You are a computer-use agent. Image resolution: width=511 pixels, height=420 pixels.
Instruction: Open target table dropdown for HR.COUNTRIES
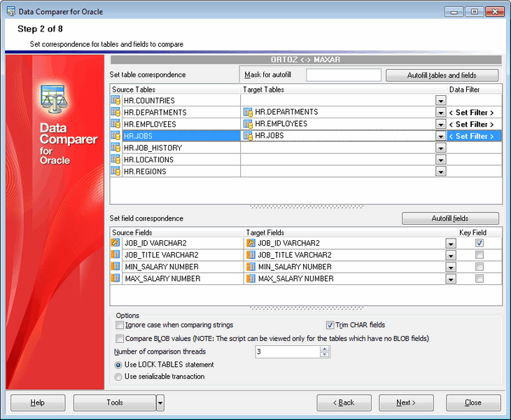[440, 101]
